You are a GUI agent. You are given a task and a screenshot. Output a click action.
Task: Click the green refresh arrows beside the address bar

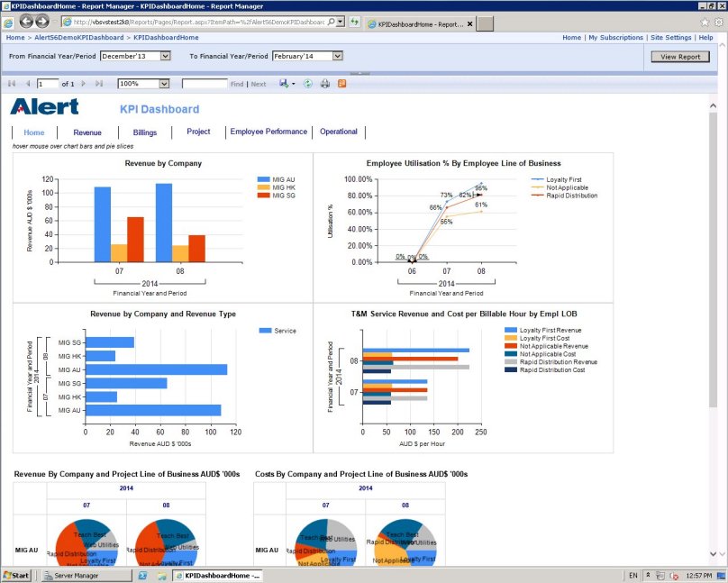(x=354, y=22)
